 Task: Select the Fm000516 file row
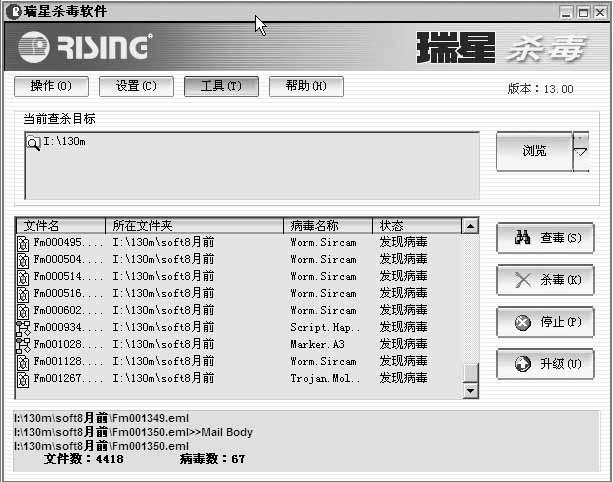coord(239,294)
